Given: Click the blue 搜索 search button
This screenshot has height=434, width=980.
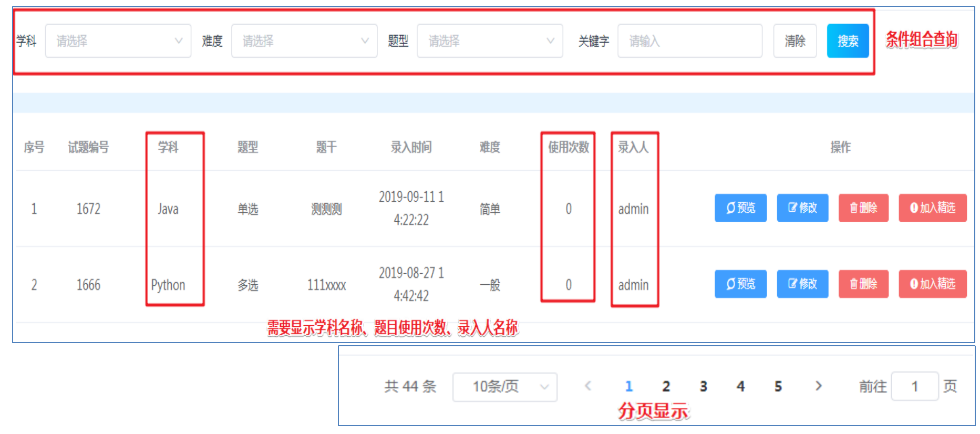Looking at the screenshot, I should coord(848,41).
